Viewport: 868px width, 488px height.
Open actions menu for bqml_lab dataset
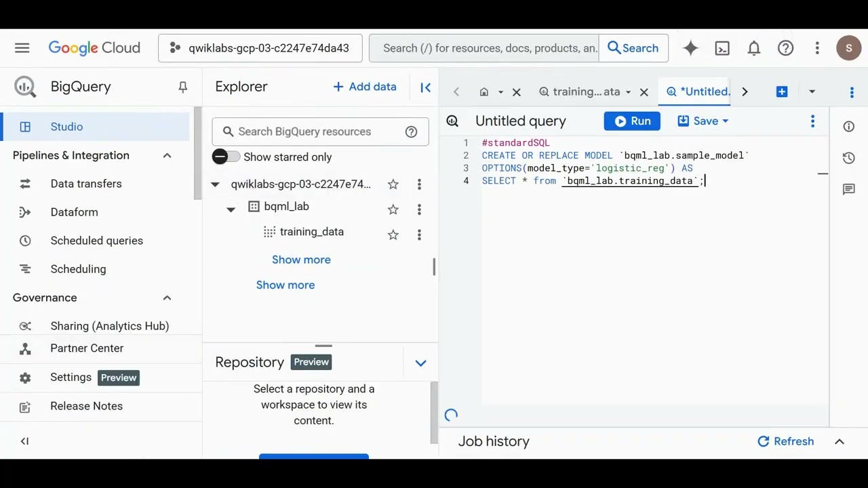pos(419,209)
